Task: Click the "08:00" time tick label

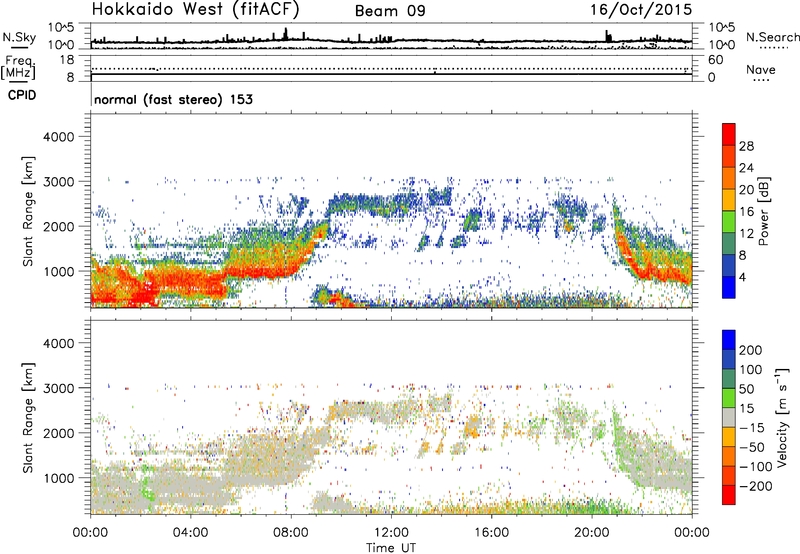Action: [291, 533]
